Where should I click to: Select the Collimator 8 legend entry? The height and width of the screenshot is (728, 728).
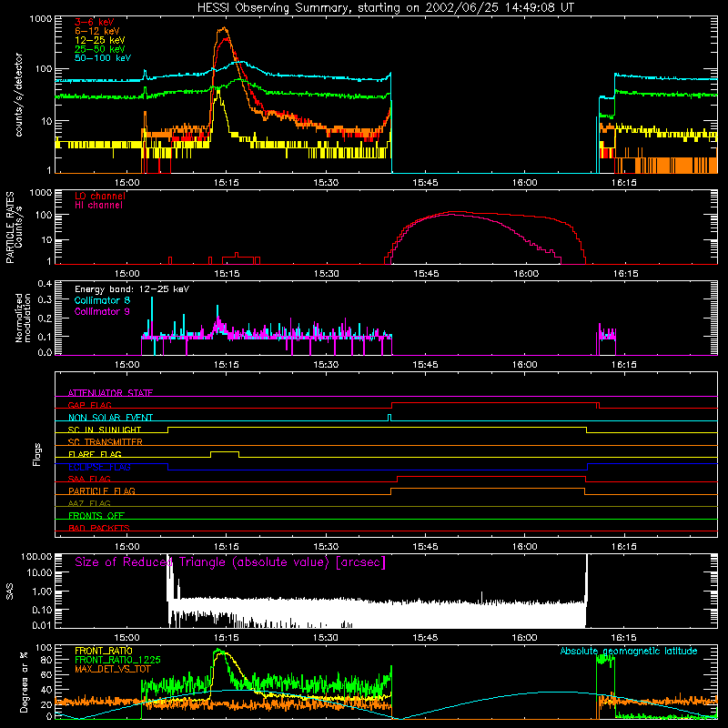click(102, 300)
